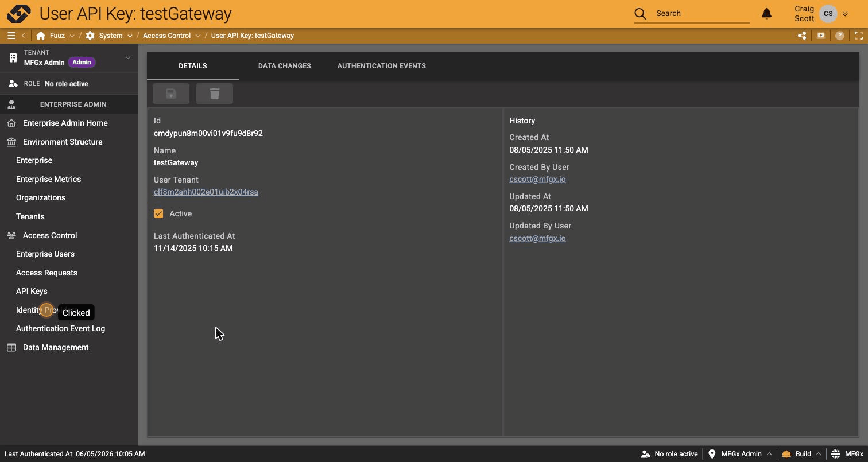The width and height of the screenshot is (868, 462).
Task: Open Created By User cscott@mfgx.io link
Action: [x=537, y=180]
